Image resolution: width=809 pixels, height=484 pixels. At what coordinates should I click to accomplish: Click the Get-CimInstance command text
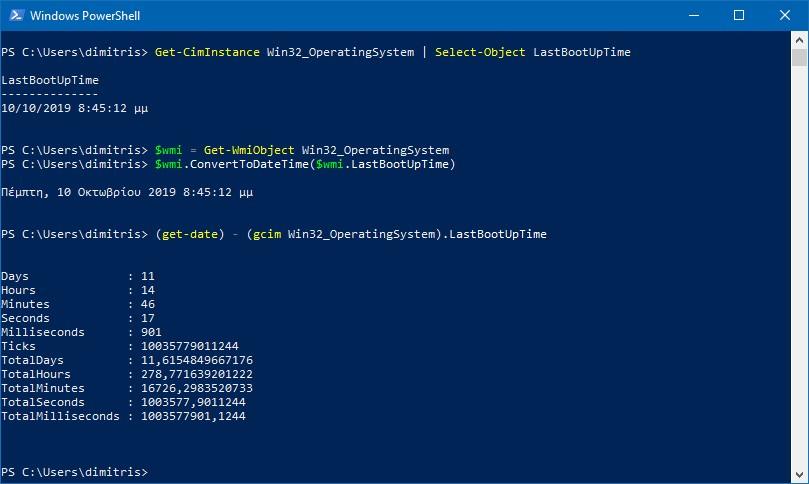(x=207, y=52)
